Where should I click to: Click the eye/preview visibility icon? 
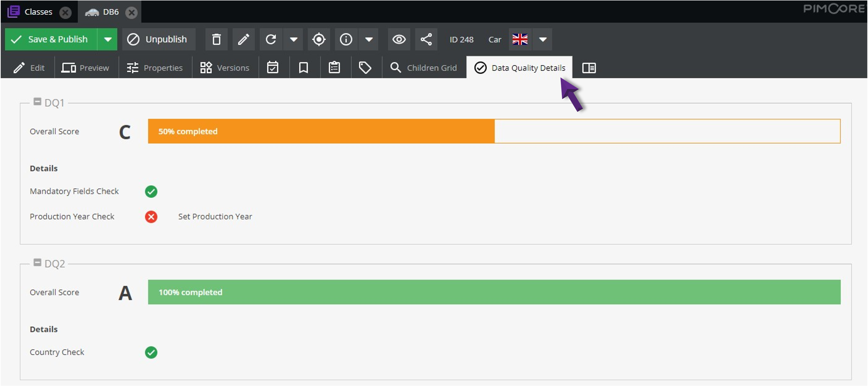pyautogui.click(x=398, y=39)
